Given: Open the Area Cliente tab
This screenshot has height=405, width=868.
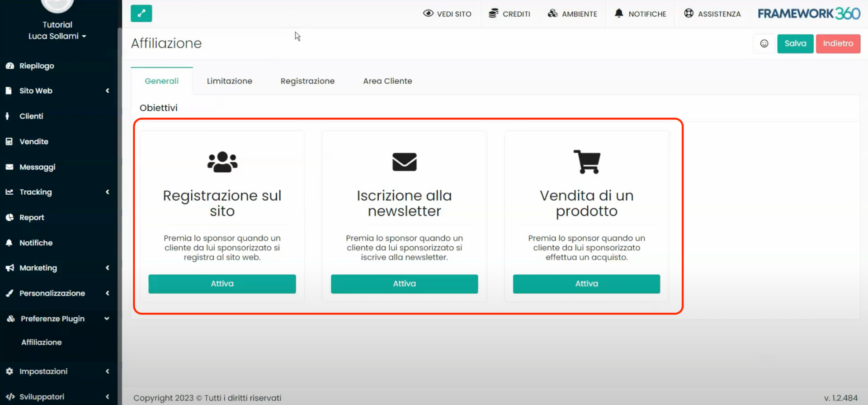Looking at the screenshot, I should pos(387,81).
